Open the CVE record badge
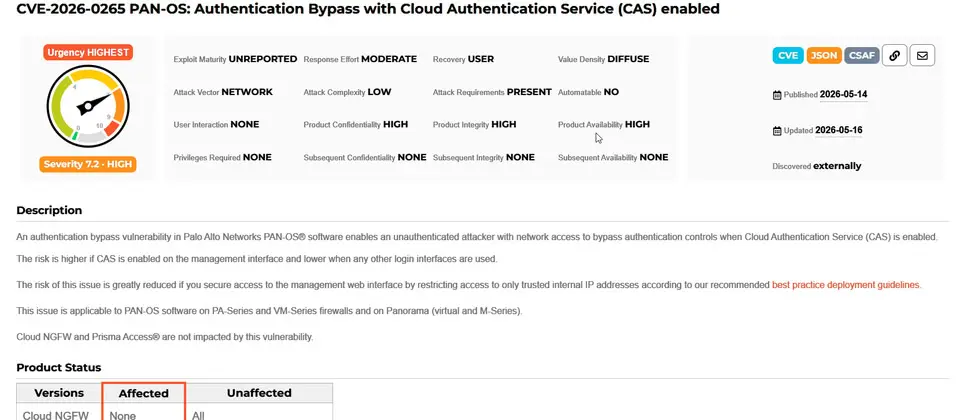 (x=788, y=55)
